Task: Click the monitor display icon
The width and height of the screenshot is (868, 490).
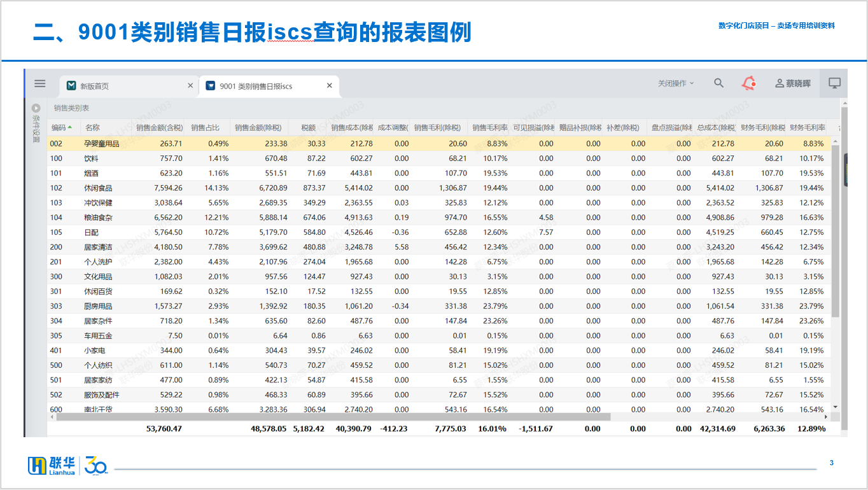Action: click(834, 83)
